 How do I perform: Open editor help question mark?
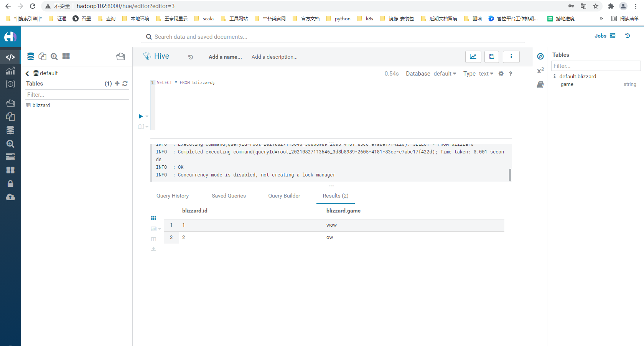click(x=511, y=74)
